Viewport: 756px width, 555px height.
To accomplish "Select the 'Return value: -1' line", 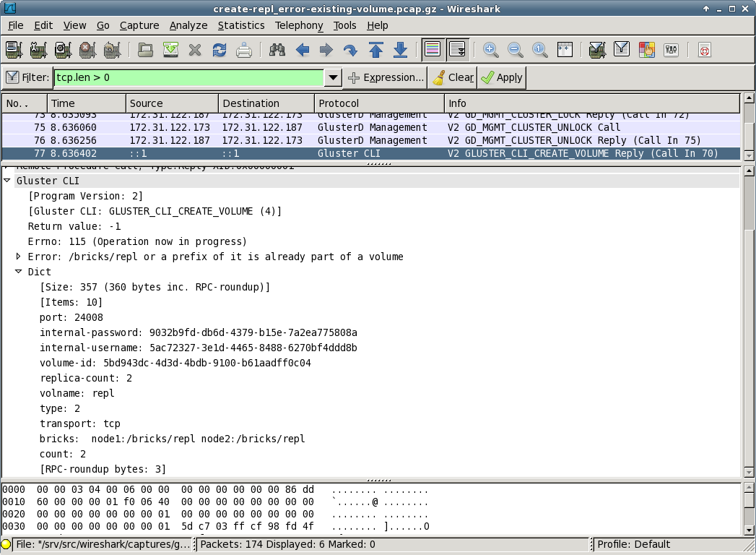I will click(74, 226).
